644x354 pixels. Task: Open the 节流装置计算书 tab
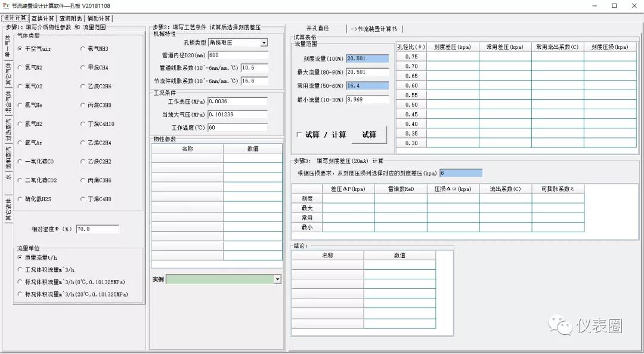tap(376, 29)
